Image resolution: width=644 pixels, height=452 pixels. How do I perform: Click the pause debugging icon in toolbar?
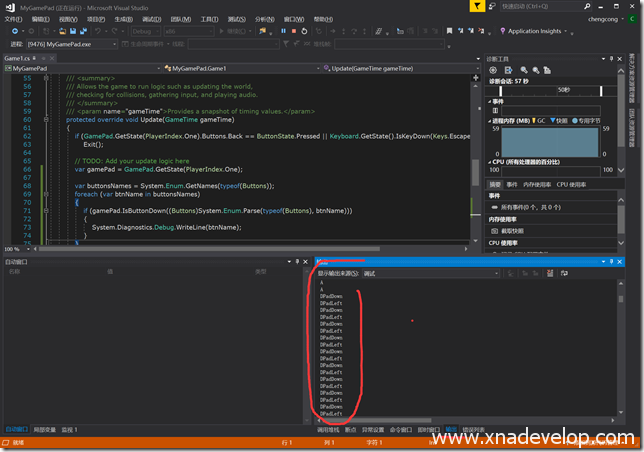[283, 31]
